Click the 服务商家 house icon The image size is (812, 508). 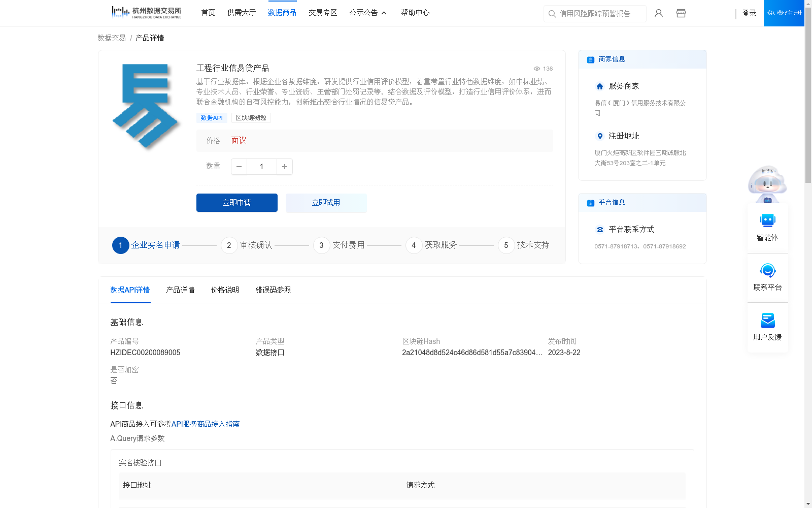(x=600, y=86)
